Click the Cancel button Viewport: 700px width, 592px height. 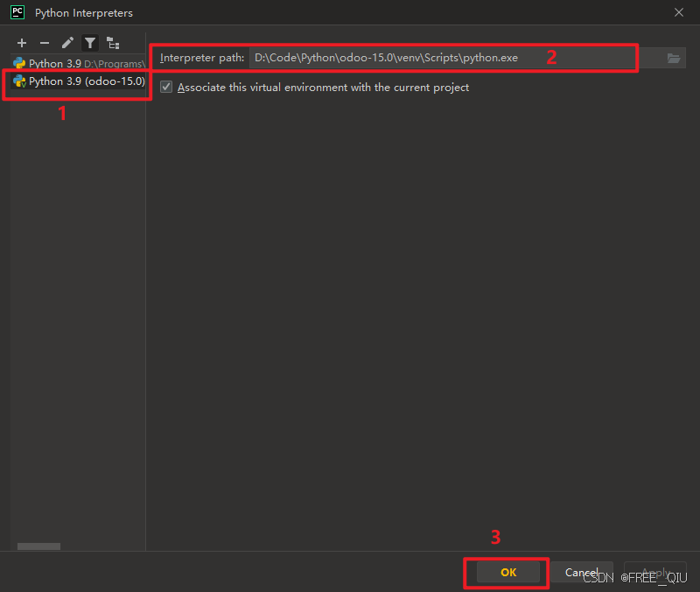click(581, 572)
